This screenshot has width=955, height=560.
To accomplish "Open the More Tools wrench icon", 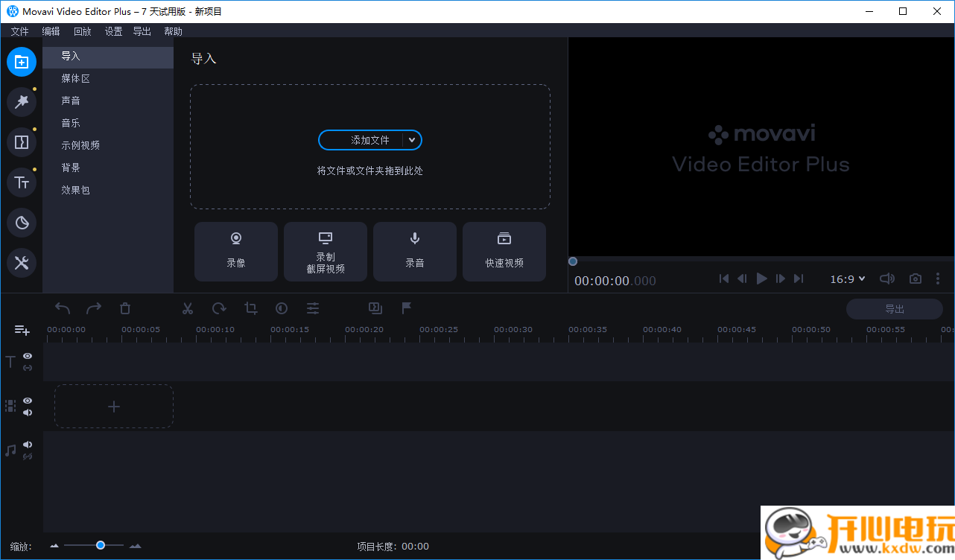I will tap(22, 263).
